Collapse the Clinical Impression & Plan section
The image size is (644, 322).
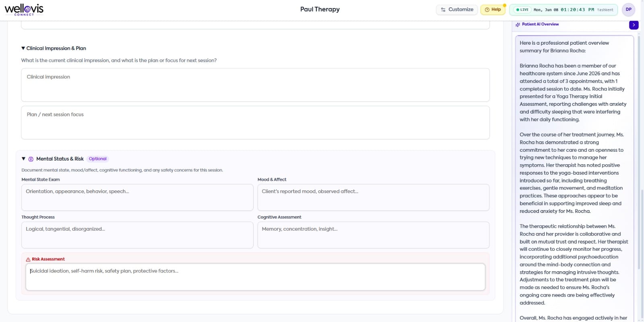[x=23, y=48]
